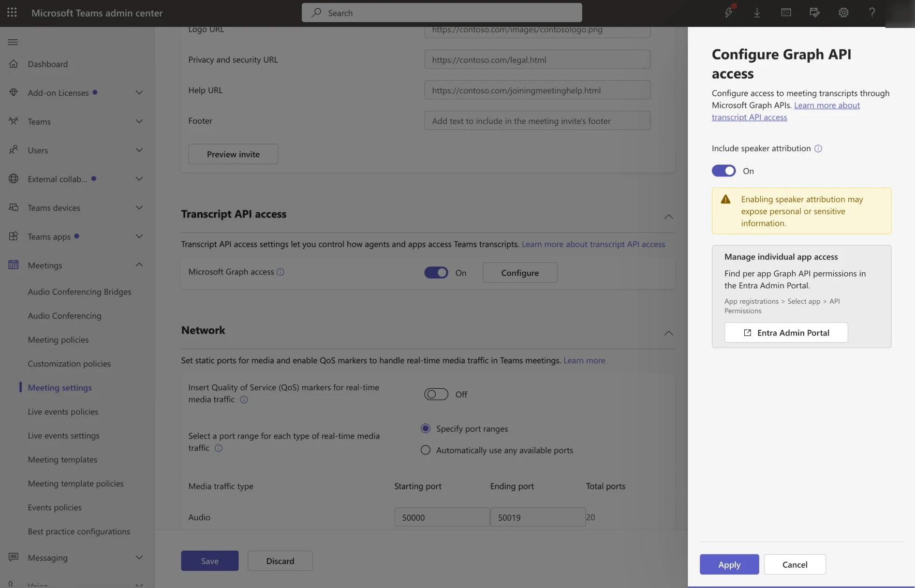Expand the Teams section chevron

click(139, 121)
